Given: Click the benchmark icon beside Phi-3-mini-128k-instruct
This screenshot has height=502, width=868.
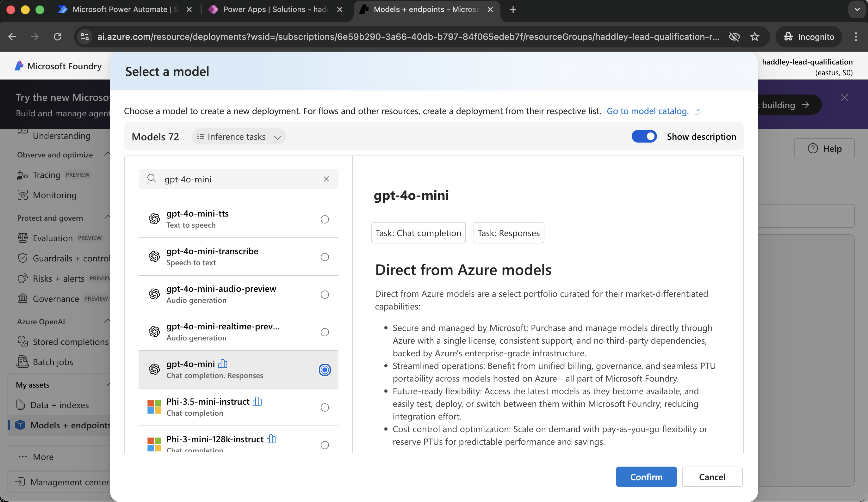Looking at the screenshot, I should 271,439.
